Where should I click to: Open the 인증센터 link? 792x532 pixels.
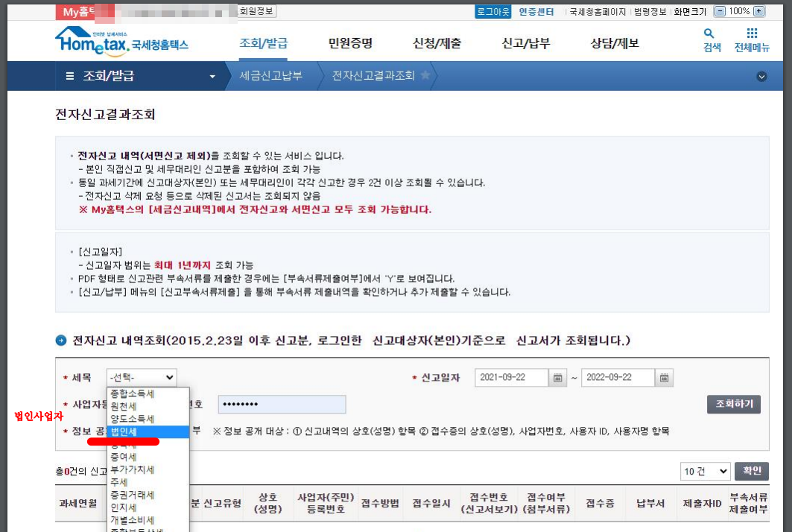536,11
